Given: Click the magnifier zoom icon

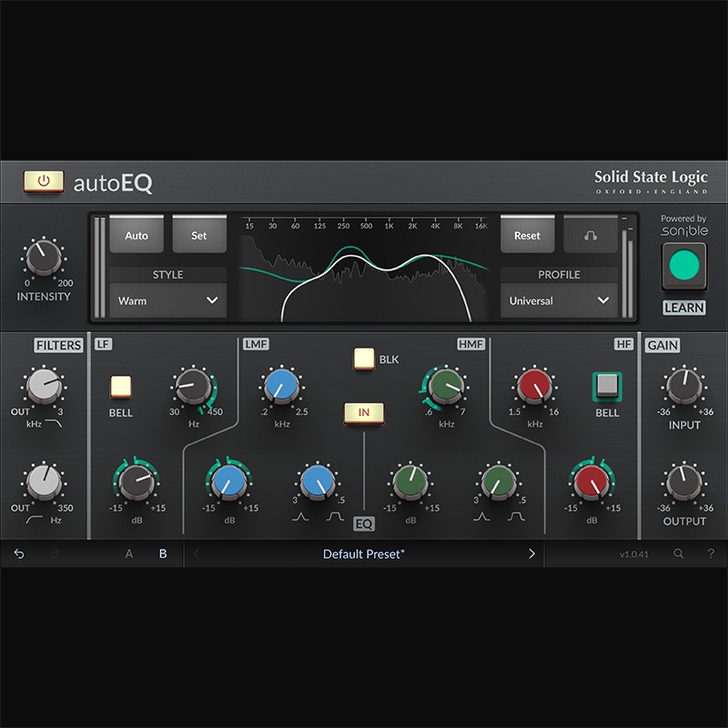Looking at the screenshot, I should click(x=678, y=553).
